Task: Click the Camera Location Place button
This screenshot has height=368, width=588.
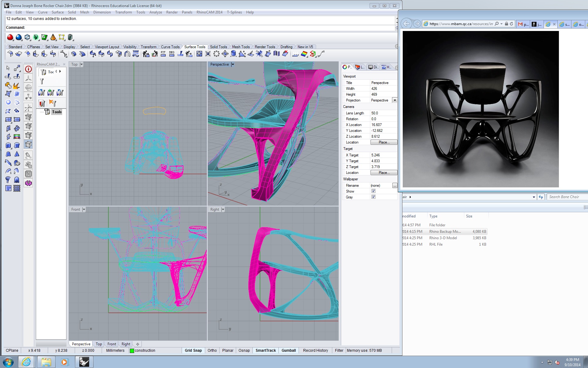Action: 384,142
